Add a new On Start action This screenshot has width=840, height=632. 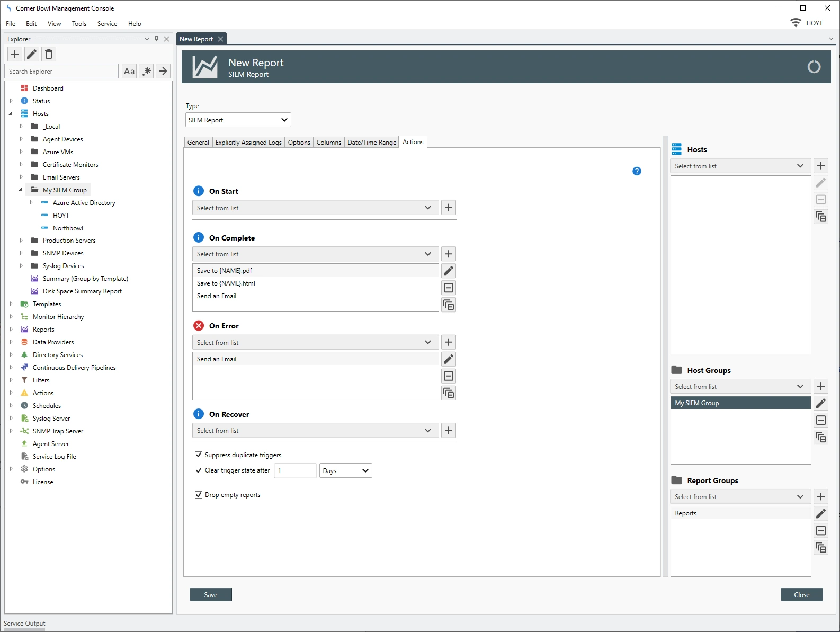449,208
